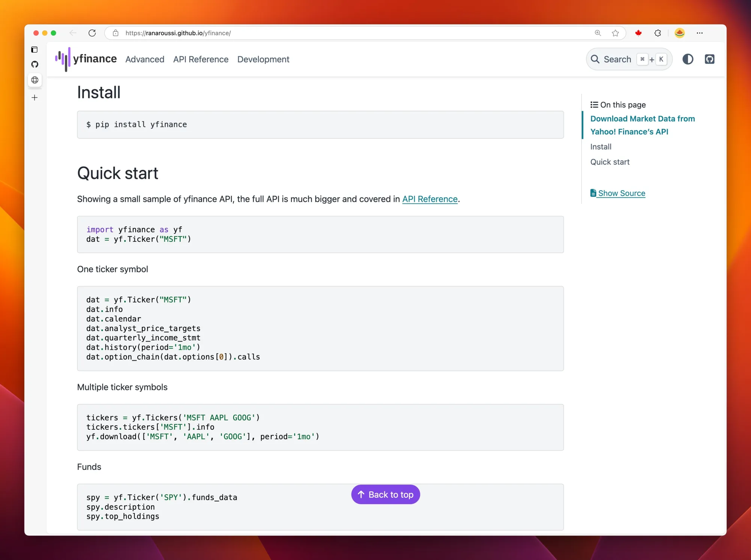Follow the API Reference link in paragraph
751x560 pixels.
click(430, 199)
